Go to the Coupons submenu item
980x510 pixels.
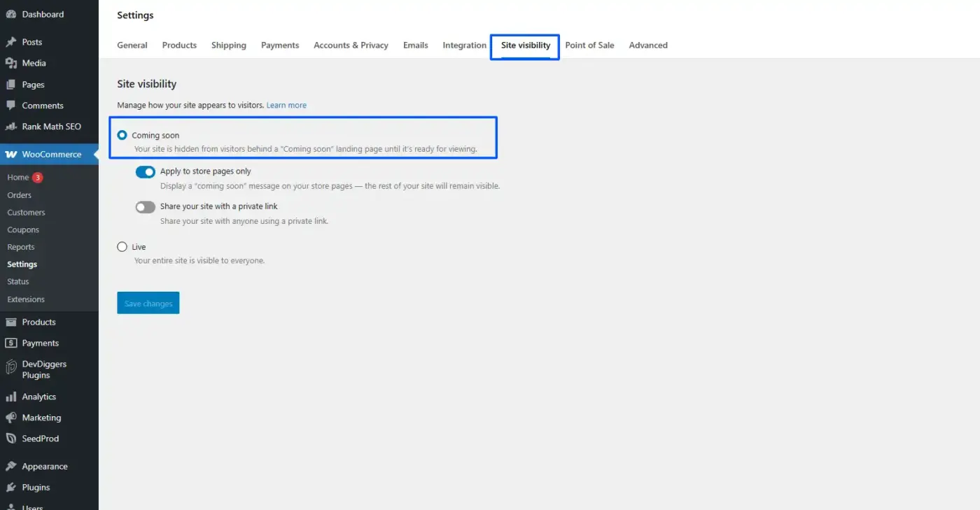[23, 229]
